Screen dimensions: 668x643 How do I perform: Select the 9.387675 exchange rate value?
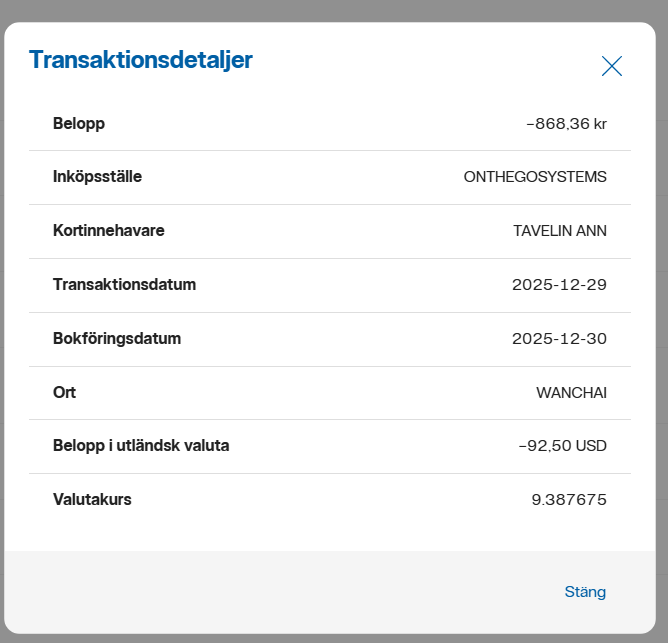(569, 500)
